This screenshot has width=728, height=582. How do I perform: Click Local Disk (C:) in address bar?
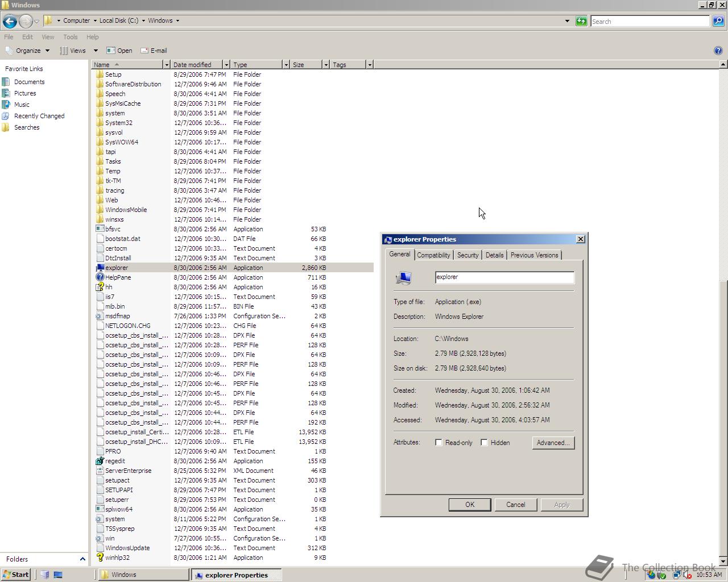click(118, 20)
